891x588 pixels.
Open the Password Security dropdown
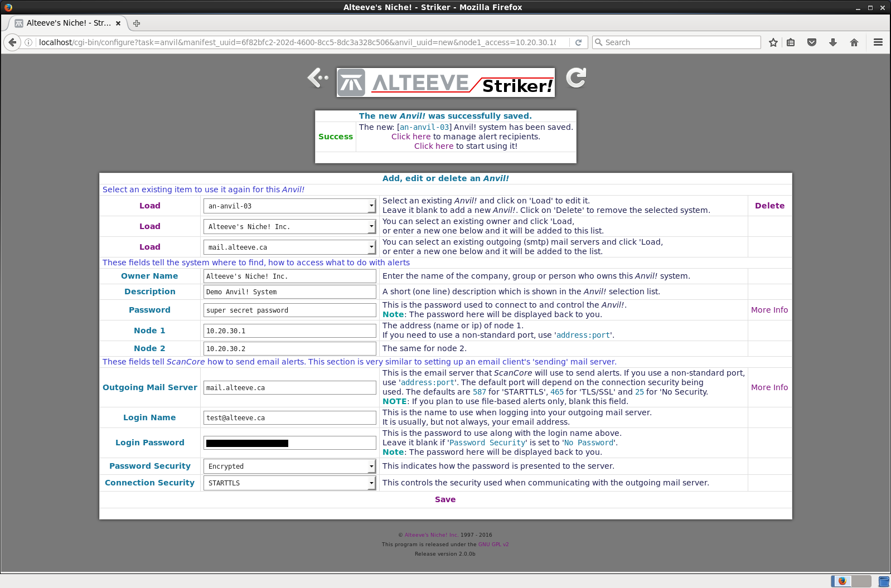click(x=289, y=466)
